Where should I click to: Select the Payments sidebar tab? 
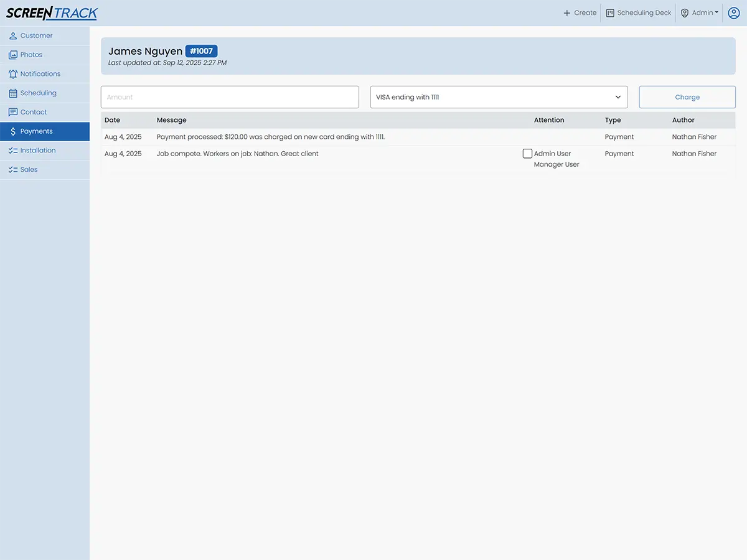pyautogui.click(x=45, y=131)
